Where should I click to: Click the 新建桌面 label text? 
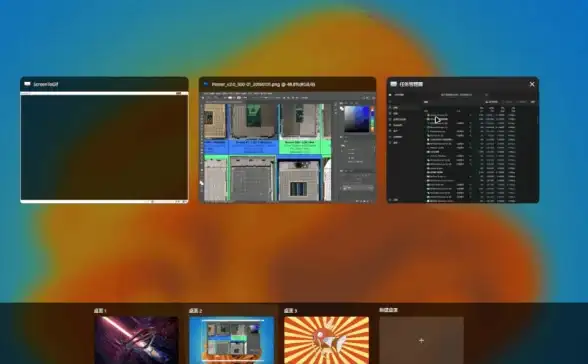tap(388, 310)
